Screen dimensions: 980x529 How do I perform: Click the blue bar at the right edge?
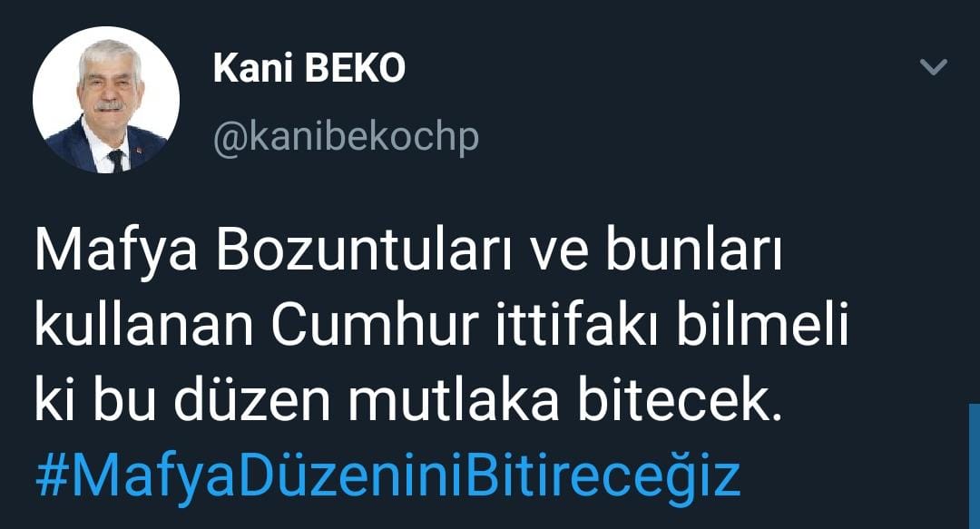point(975,465)
